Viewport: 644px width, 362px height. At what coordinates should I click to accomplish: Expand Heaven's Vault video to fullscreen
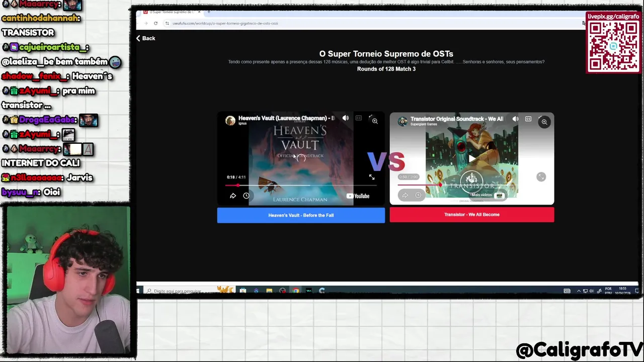pos(372,177)
